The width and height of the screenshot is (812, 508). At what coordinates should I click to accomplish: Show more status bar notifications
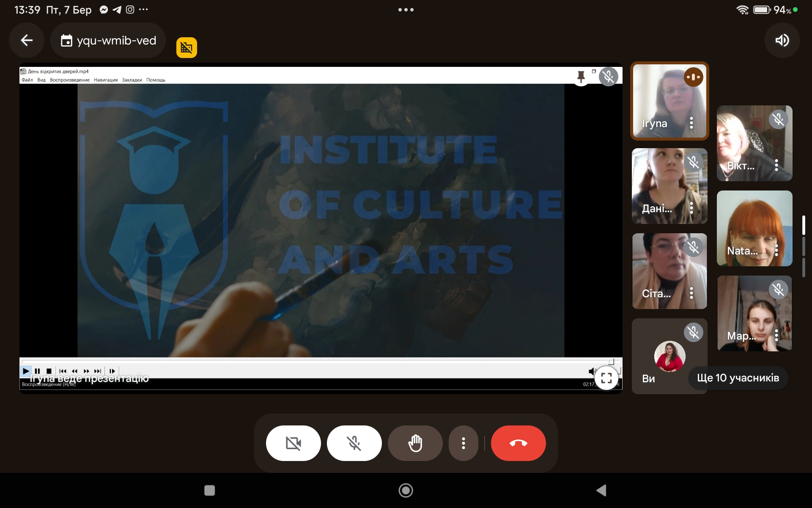143,9
